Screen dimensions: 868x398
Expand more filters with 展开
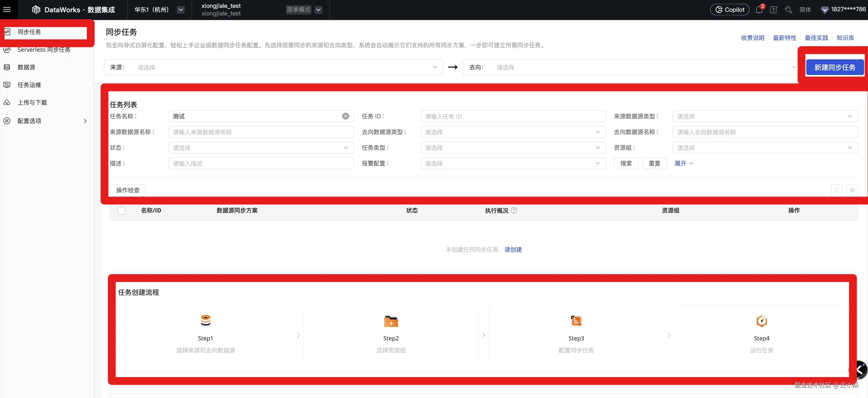coord(683,163)
